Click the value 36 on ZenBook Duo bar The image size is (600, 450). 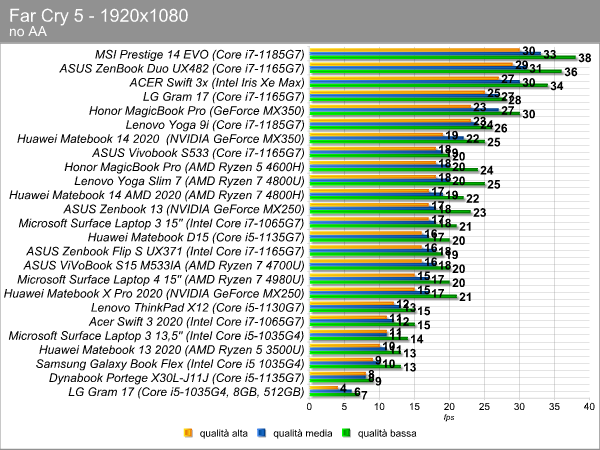click(571, 72)
